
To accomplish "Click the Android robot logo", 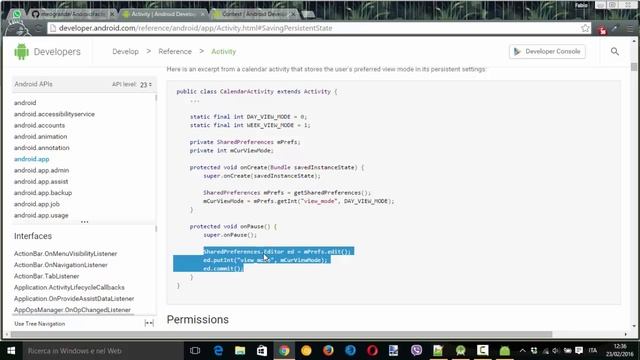I will tap(21, 52).
